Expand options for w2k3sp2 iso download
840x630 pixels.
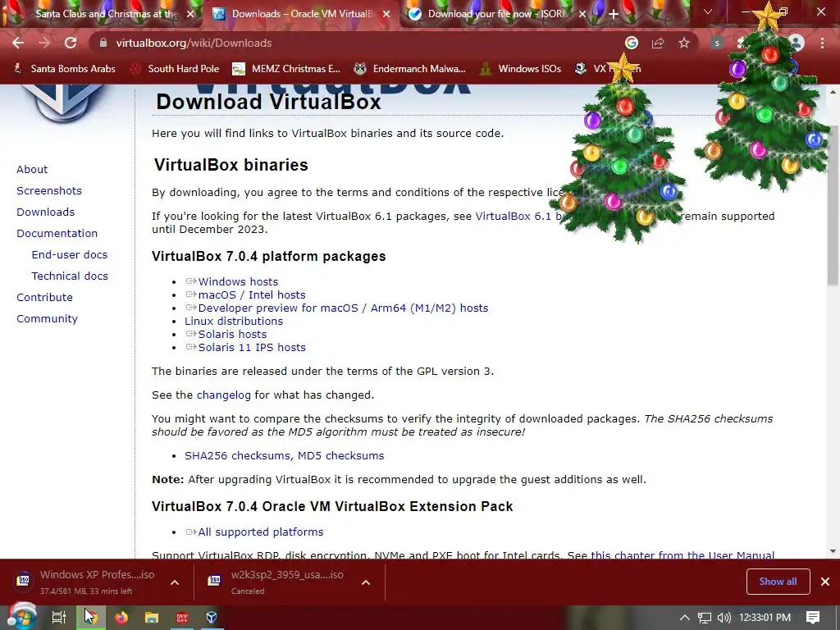366,582
